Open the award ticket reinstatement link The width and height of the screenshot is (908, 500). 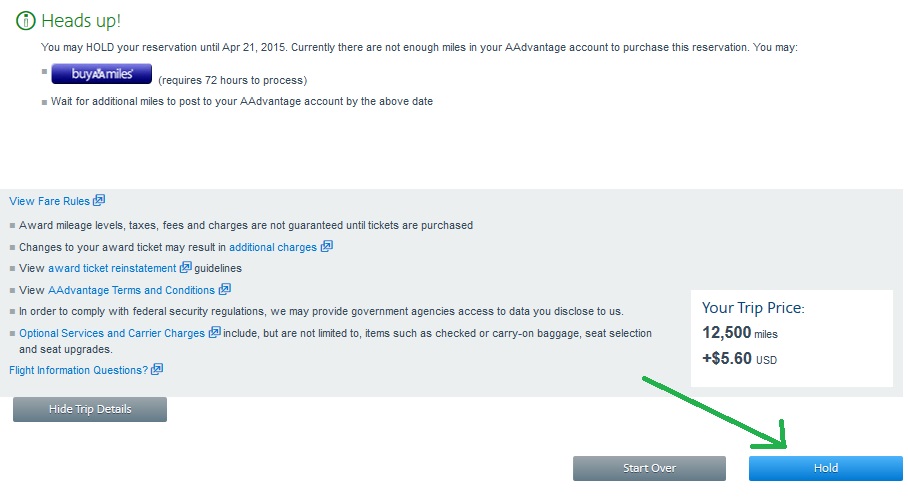(x=112, y=268)
